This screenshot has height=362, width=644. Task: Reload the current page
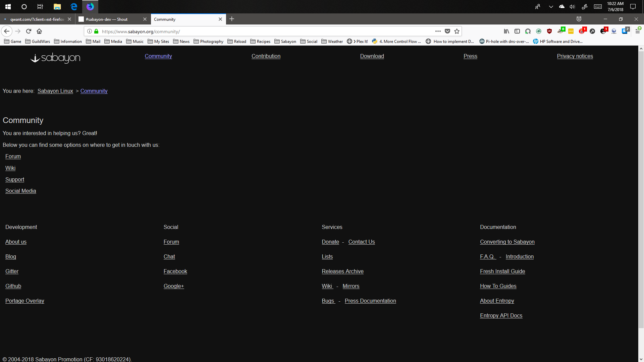click(x=29, y=31)
